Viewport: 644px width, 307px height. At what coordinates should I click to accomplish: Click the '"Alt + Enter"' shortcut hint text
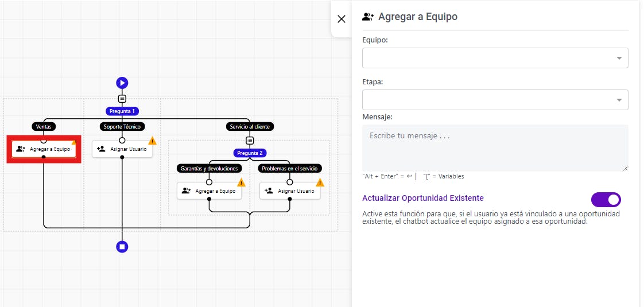tap(389, 177)
